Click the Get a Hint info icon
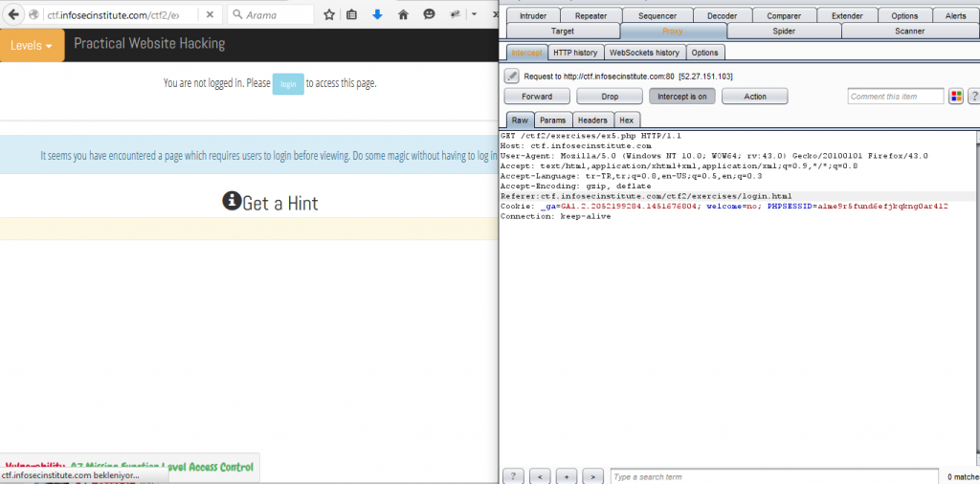Screen dimensions: 980x484 click(231, 201)
